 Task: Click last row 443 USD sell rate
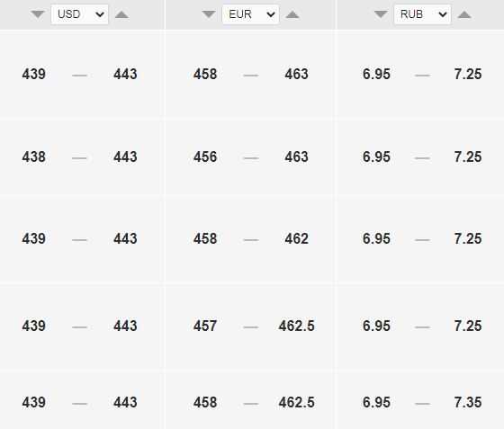(125, 402)
